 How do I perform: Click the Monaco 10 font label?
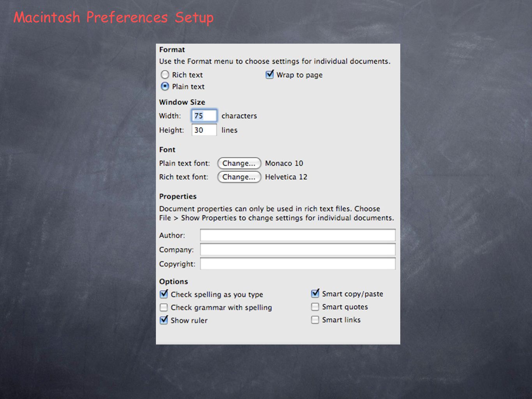(284, 163)
